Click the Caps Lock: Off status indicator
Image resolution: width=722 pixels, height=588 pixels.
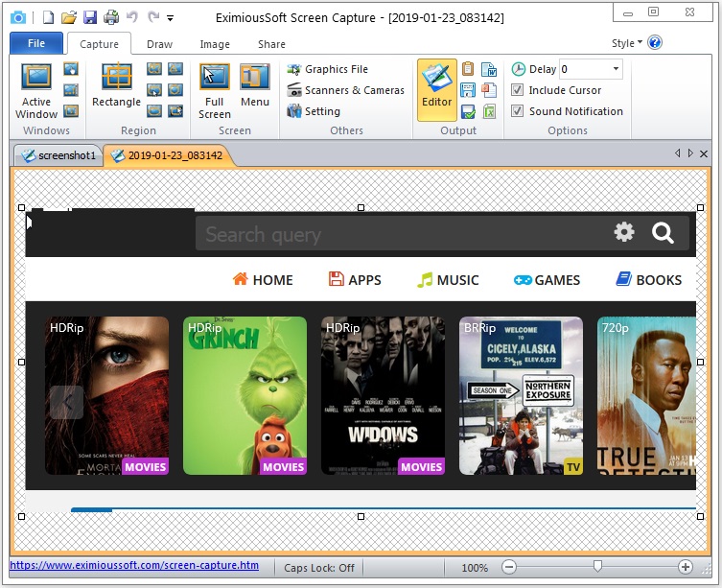tap(319, 568)
